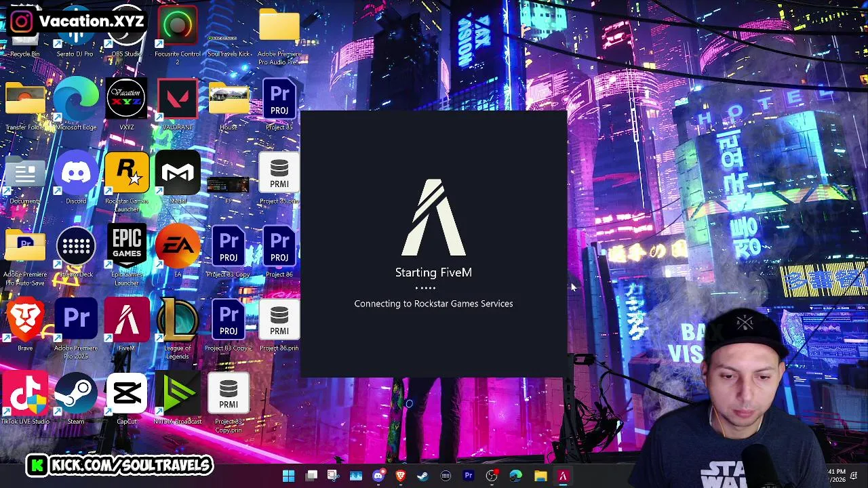
Task: Switch to OBS Studio in the taskbar
Action: 492,476
